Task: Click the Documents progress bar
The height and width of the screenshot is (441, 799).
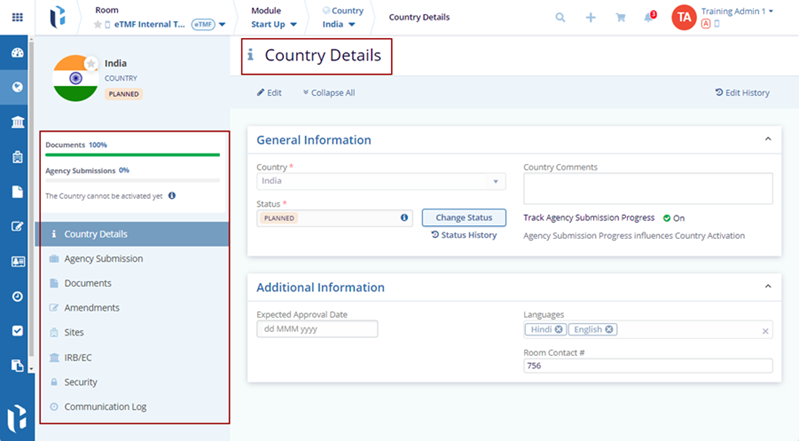Action: point(132,155)
